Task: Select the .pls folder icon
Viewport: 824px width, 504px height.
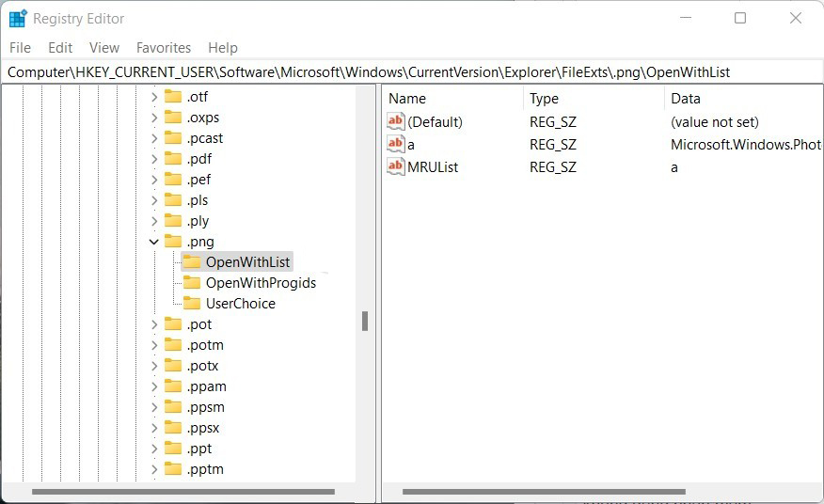Action: (x=173, y=200)
